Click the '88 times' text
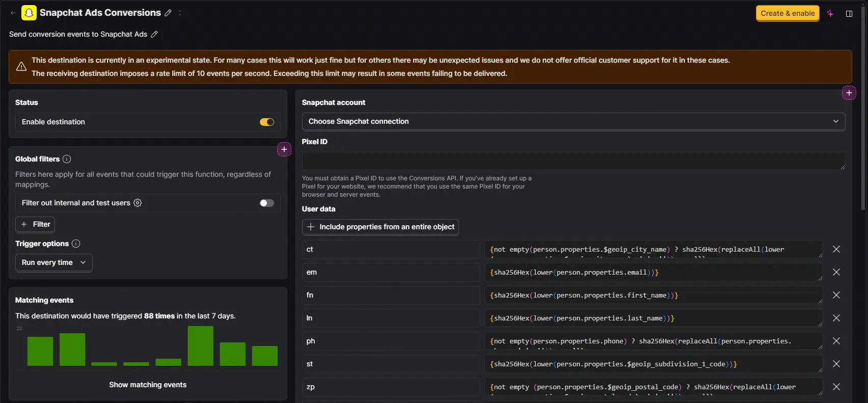 coord(159,316)
